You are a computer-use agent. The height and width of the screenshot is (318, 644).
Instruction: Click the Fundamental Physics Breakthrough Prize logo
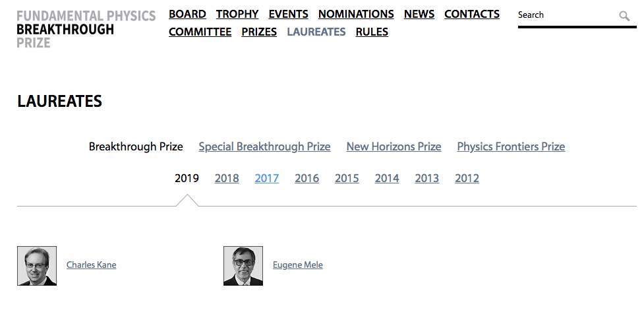point(86,29)
